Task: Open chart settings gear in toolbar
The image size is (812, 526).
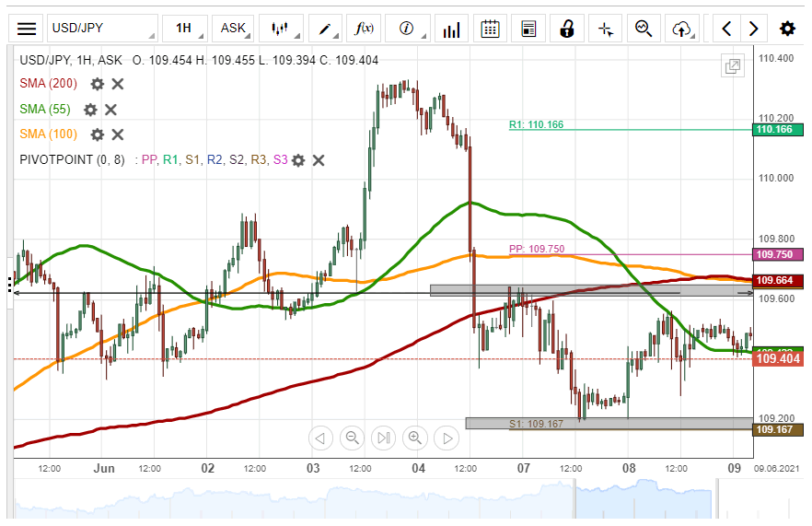Action: 787,29
